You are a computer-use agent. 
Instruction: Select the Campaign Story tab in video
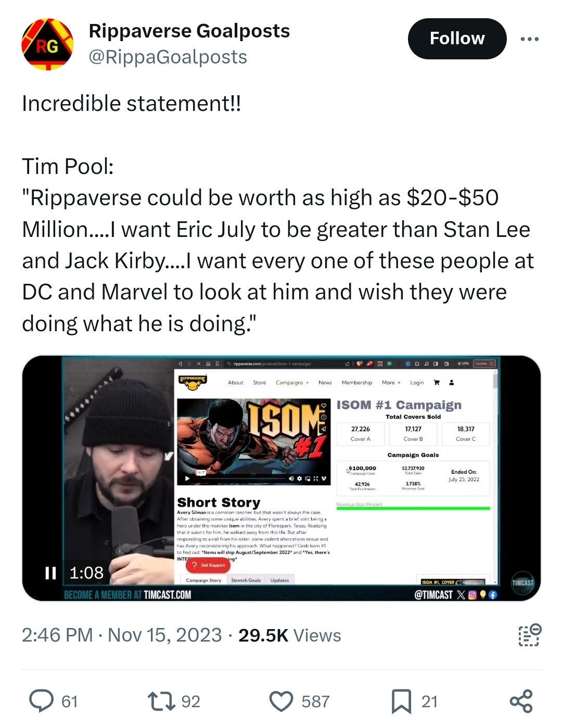point(203,580)
